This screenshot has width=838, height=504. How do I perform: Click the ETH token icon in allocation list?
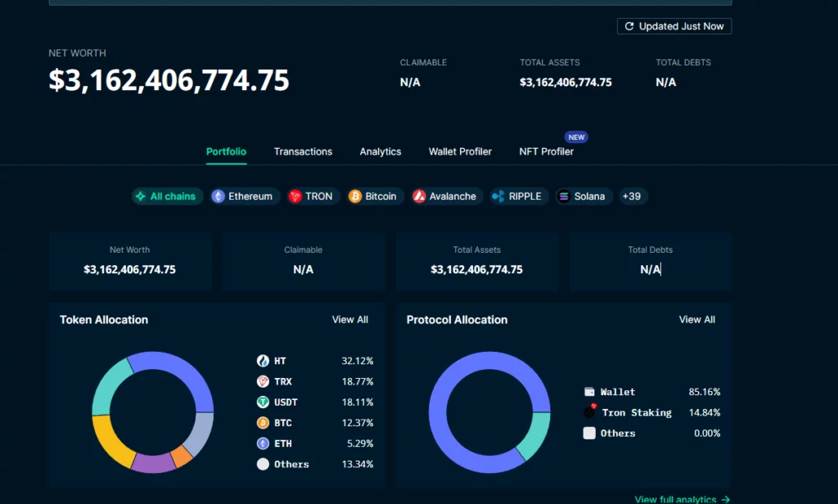pyautogui.click(x=263, y=443)
